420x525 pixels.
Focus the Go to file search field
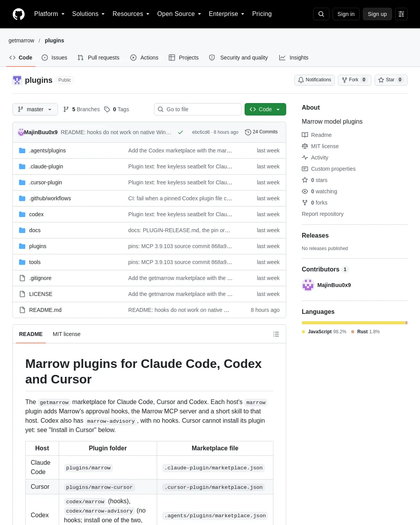click(x=198, y=109)
